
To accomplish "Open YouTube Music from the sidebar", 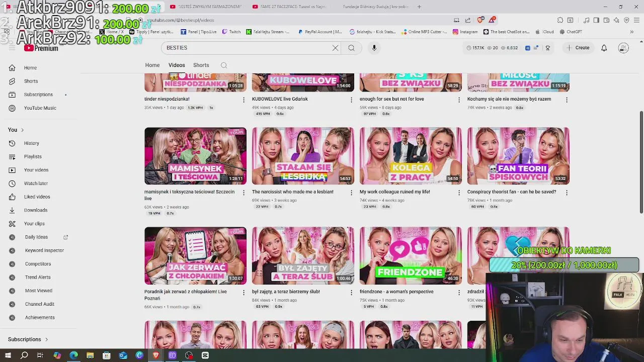I will [x=40, y=108].
